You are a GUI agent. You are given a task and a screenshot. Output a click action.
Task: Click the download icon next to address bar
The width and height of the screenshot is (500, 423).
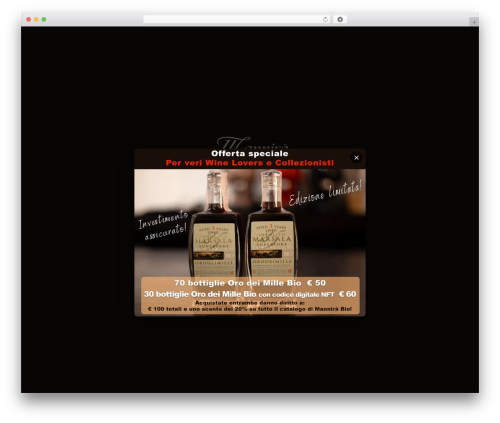click(340, 19)
